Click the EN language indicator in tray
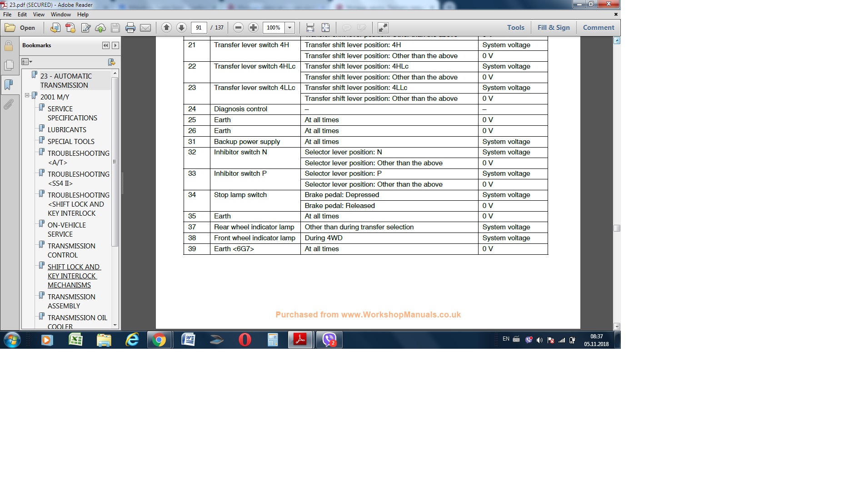Screen dimensions: 868x485 coord(506,339)
